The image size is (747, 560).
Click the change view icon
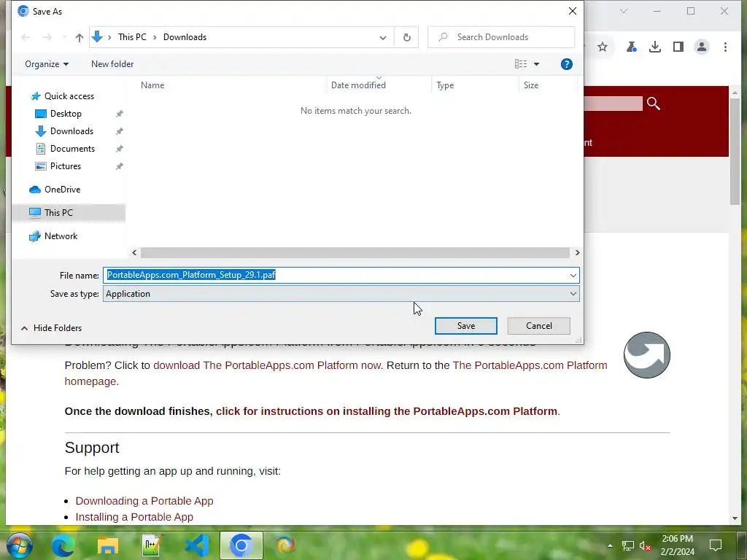tap(520, 64)
